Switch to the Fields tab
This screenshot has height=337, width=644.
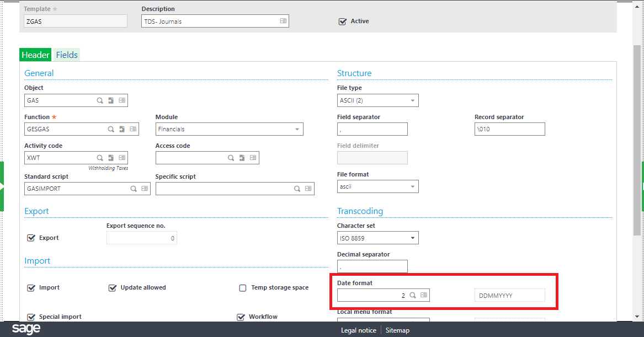(x=66, y=55)
